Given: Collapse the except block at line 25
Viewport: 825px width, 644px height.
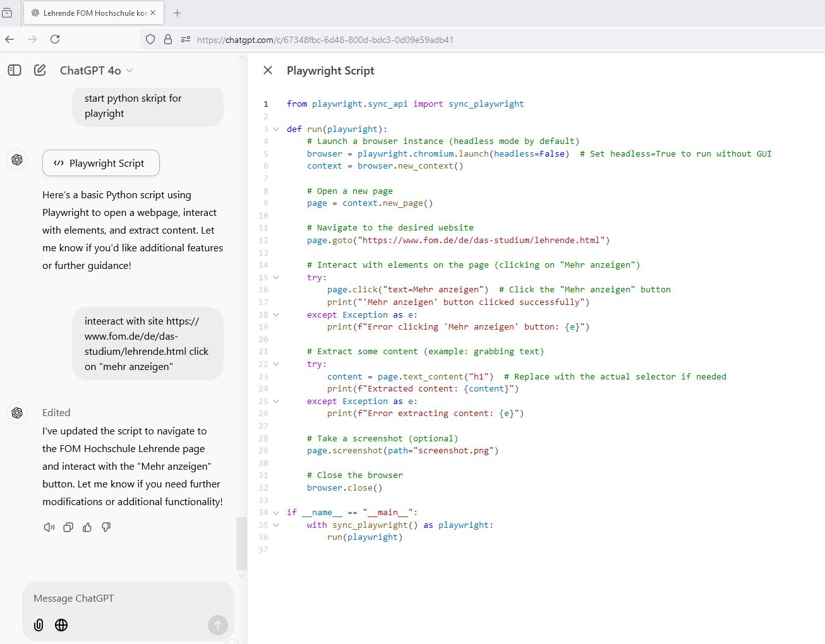Looking at the screenshot, I should 276,401.
